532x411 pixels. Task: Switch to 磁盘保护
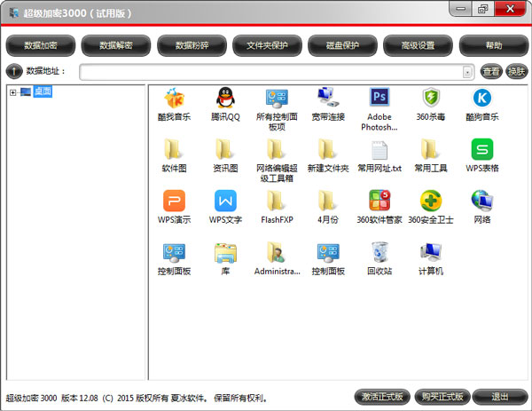(x=342, y=45)
